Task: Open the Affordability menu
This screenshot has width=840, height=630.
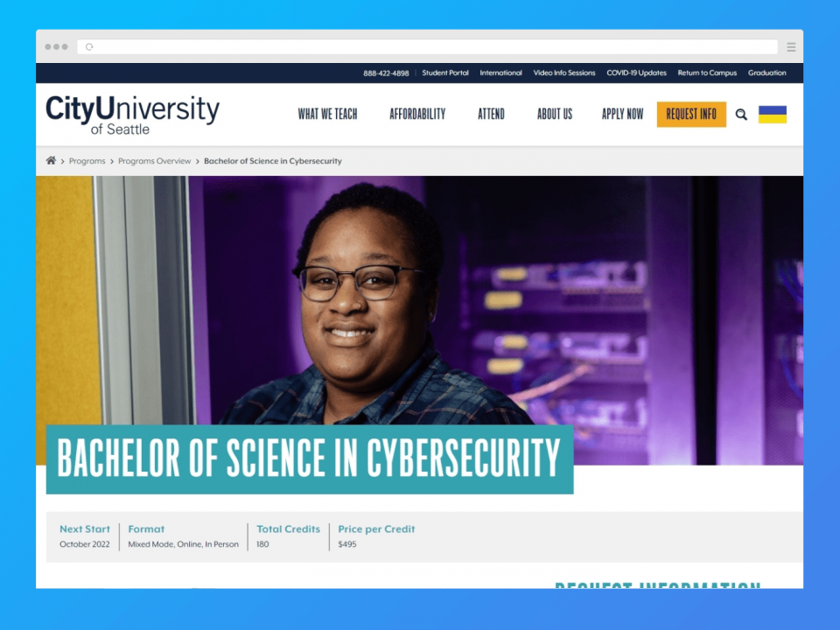Action: pyautogui.click(x=417, y=114)
